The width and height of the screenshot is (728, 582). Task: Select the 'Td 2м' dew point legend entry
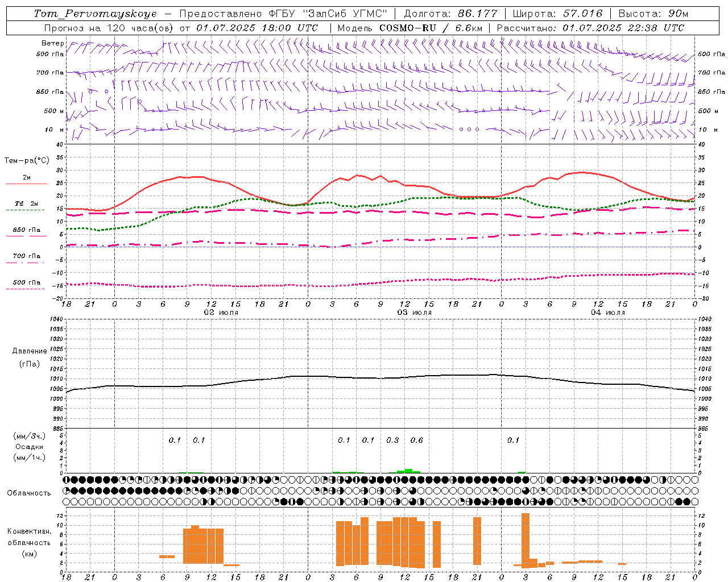pyautogui.click(x=27, y=203)
